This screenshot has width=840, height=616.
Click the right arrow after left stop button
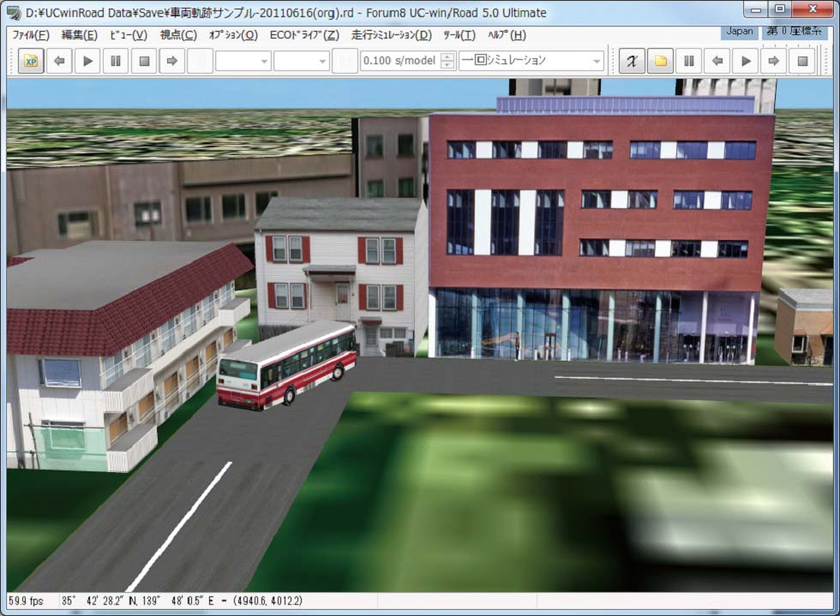pos(172,61)
